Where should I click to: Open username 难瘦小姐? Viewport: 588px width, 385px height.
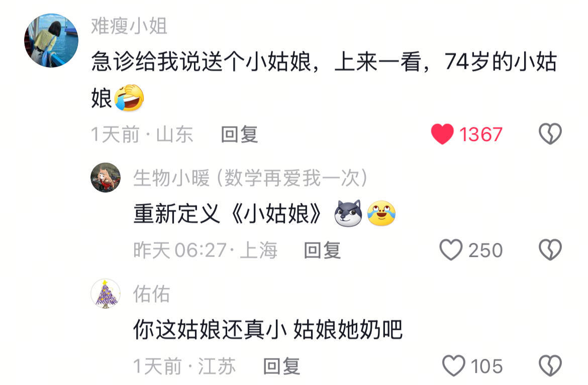[x=129, y=26]
